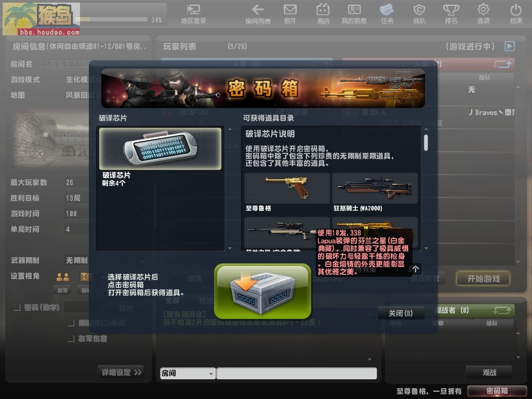Click the green 密码箱 open-box button
Viewport: 532px width, 399px height.
click(262, 291)
